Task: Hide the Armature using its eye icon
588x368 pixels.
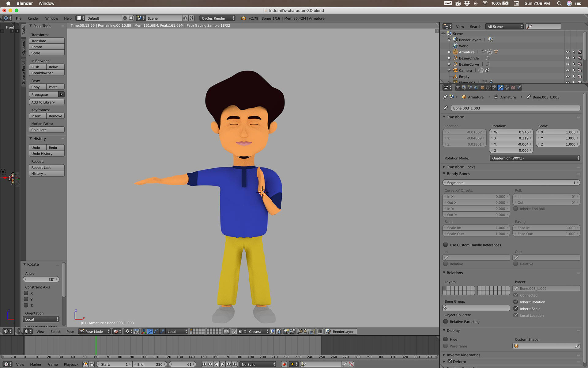Action: [567, 52]
